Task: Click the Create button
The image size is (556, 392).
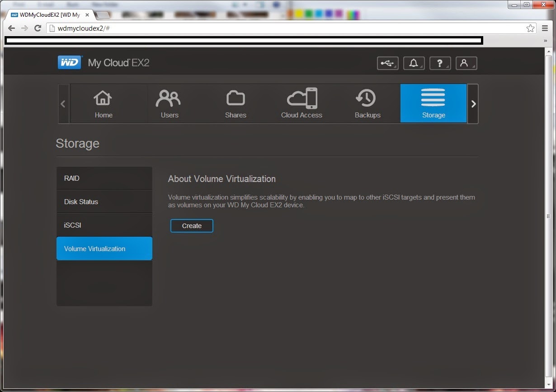Action: [192, 226]
